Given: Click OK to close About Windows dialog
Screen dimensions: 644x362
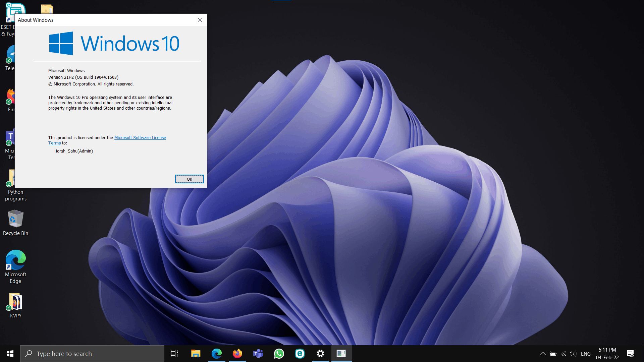Looking at the screenshot, I should coord(189,179).
